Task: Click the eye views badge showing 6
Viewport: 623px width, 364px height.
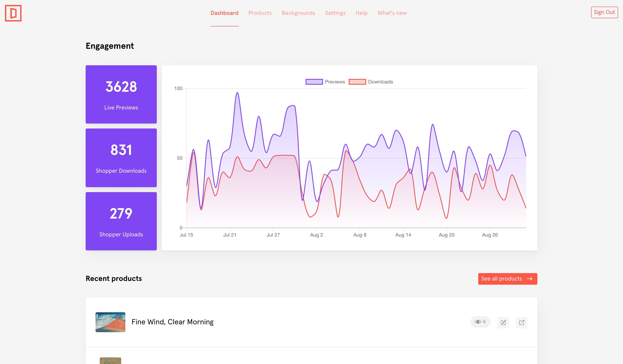Action: (x=480, y=322)
